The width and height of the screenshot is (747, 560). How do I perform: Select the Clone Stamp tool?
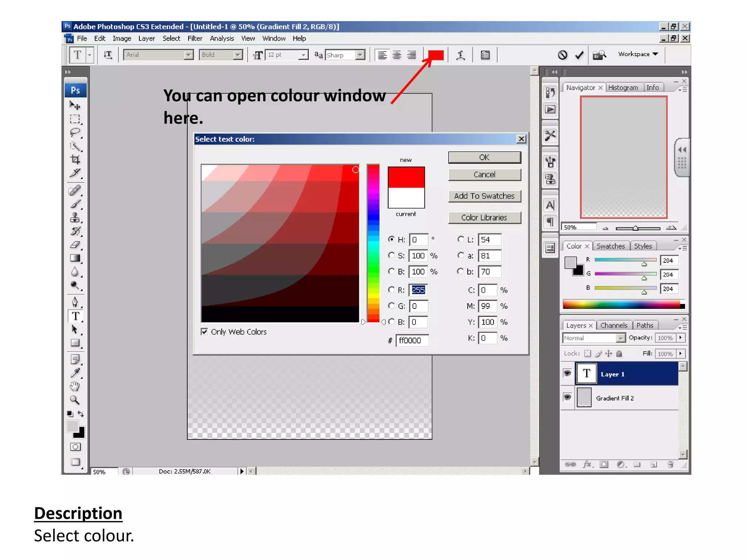[x=75, y=218]
